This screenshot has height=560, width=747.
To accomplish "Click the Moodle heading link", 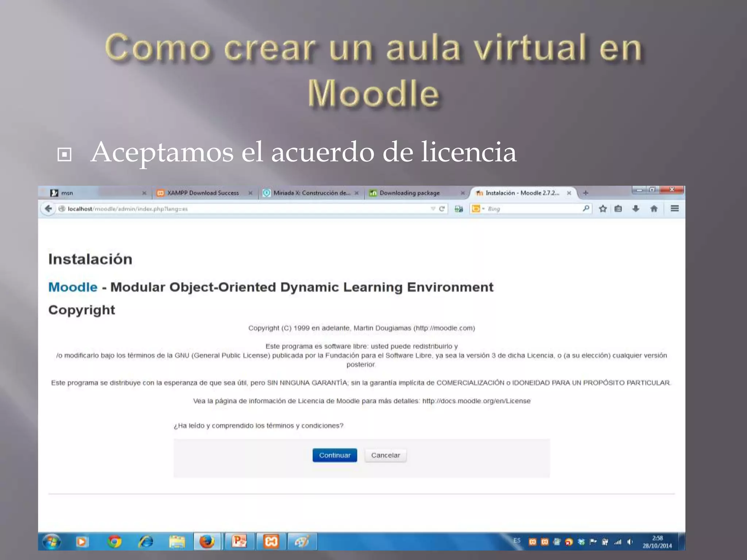I will pos(73,287).
